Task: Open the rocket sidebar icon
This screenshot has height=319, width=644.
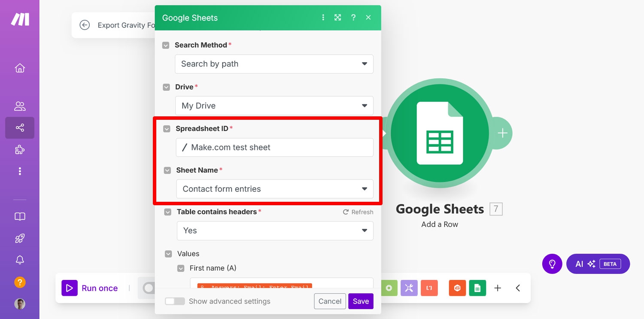Action: point(20,238)
